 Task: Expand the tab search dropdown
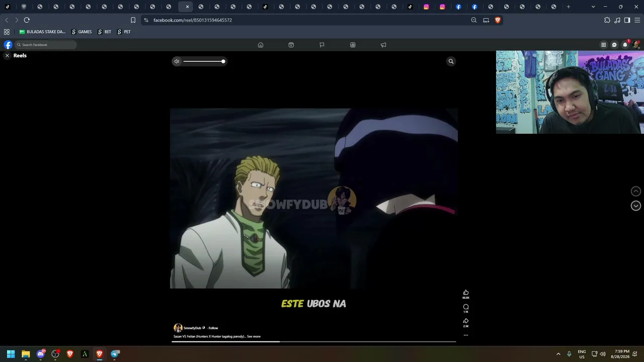pos(593,7)
